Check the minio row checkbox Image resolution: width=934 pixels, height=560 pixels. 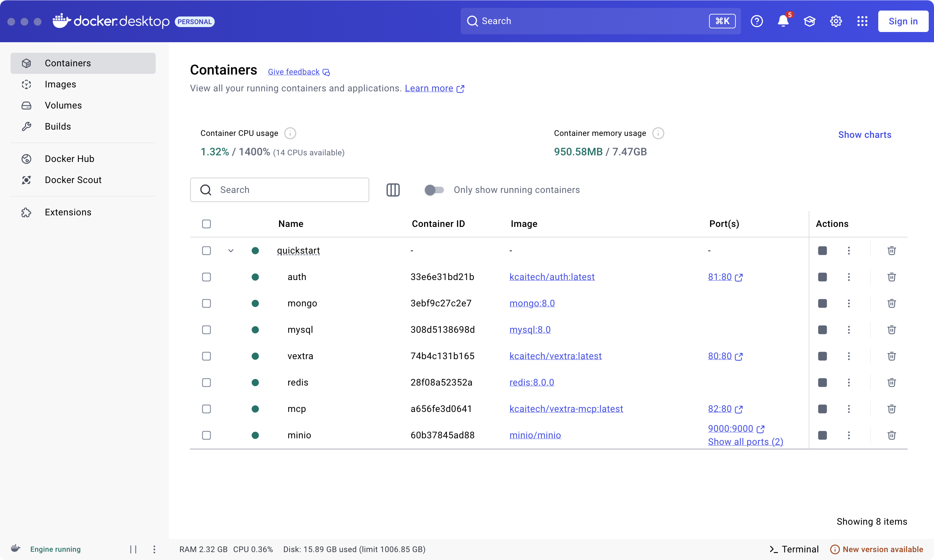pos(206,435)
